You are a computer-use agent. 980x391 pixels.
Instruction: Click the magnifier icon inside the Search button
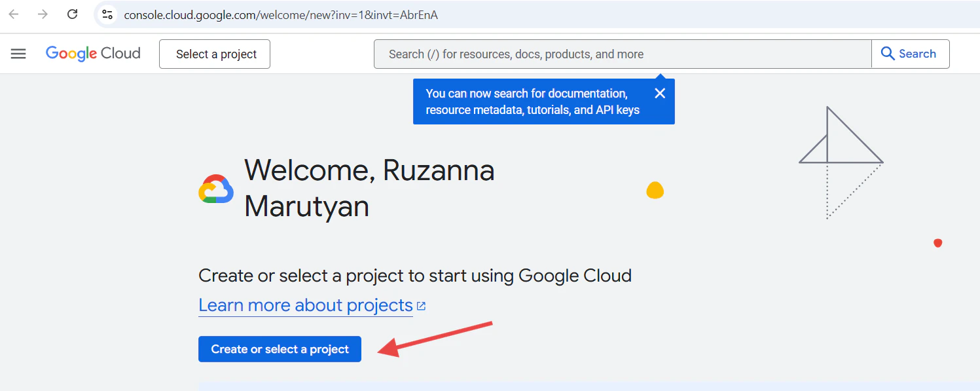(888, 54)
